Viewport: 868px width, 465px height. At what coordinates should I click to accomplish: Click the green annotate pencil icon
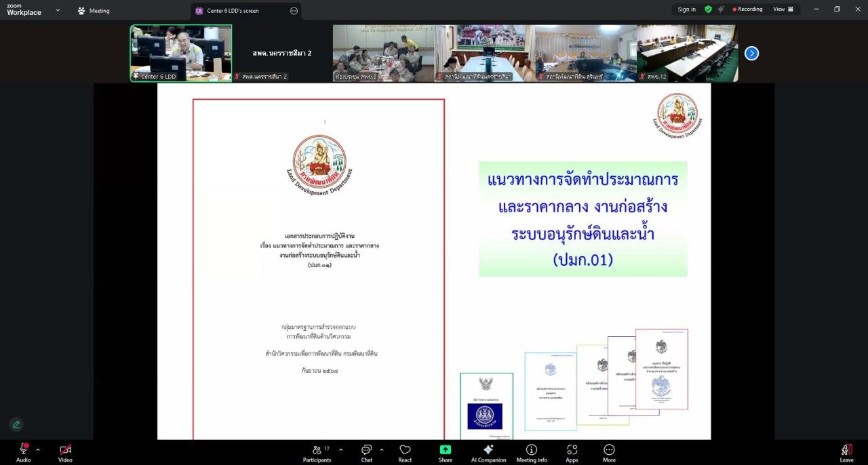pos(16,424)
